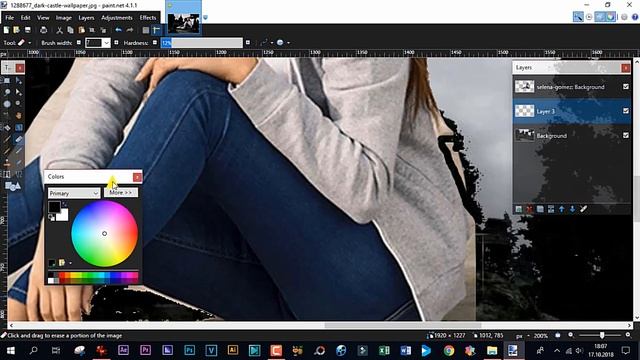Increase hardness with the plus button
Viewport: 640px width, 360px height.
point(247,42)
